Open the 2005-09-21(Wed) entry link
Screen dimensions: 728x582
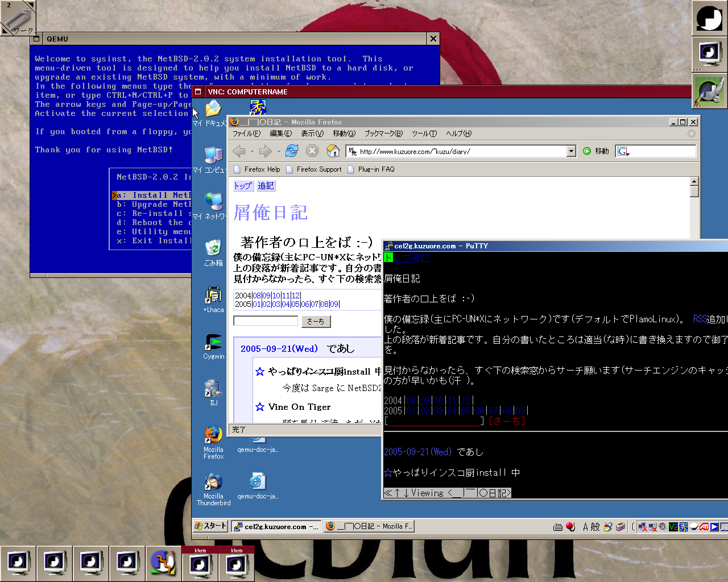point(279,348)
